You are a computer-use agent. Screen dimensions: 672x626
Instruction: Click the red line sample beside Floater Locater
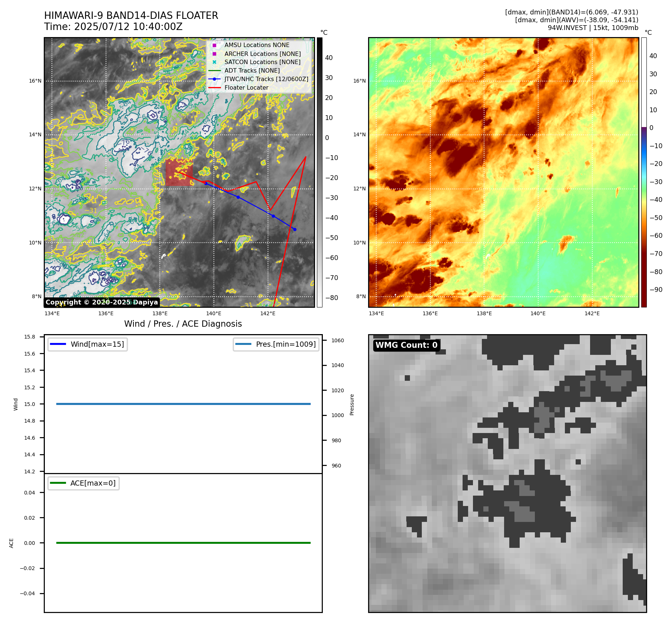point(215,88)
